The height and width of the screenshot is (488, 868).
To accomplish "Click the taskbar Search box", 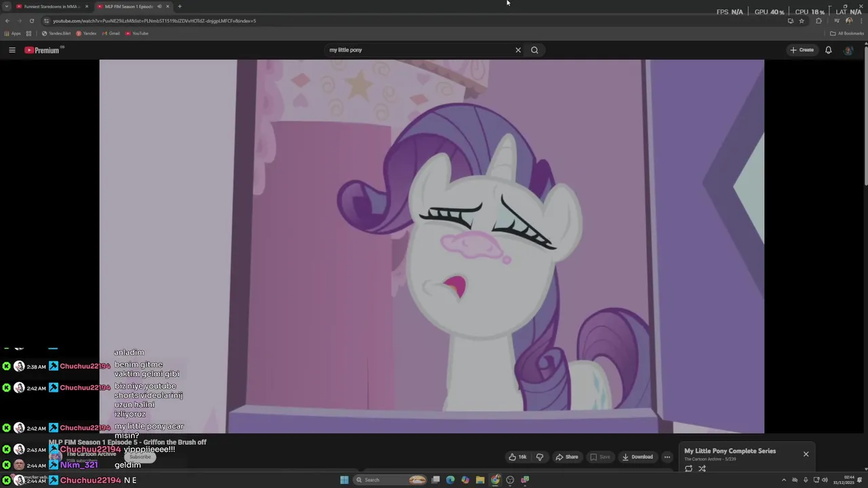I will click(x=391, y=480).
